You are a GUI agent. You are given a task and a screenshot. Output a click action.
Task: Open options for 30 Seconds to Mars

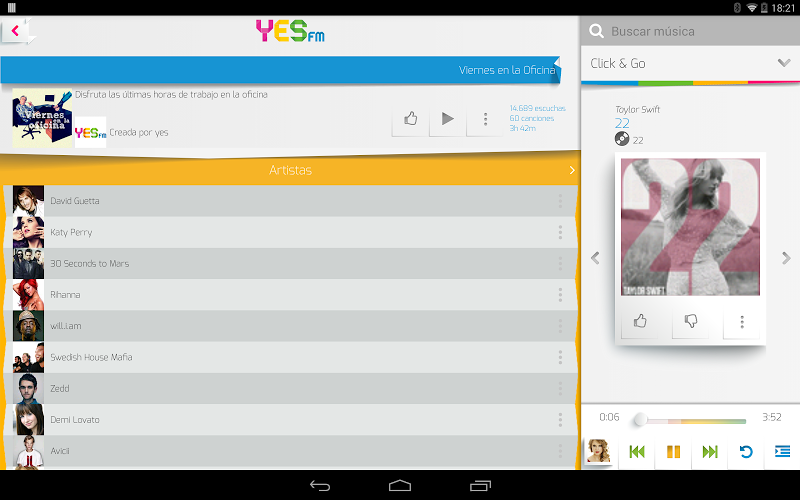tap(560, 263)
